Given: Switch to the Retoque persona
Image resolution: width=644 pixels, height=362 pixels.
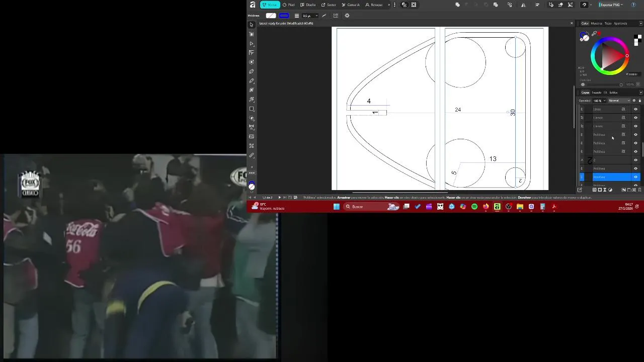Looking at the screenshot, I should click(x=374, y=5).
